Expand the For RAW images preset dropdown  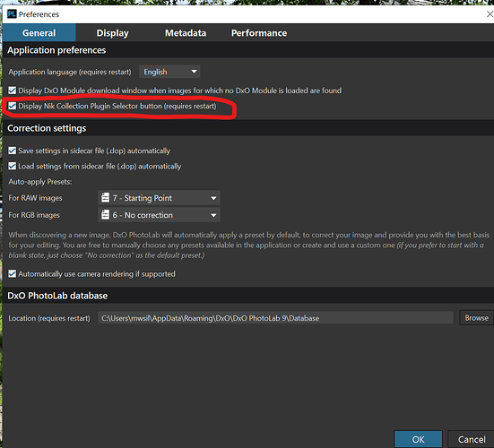tap(159, 198)
